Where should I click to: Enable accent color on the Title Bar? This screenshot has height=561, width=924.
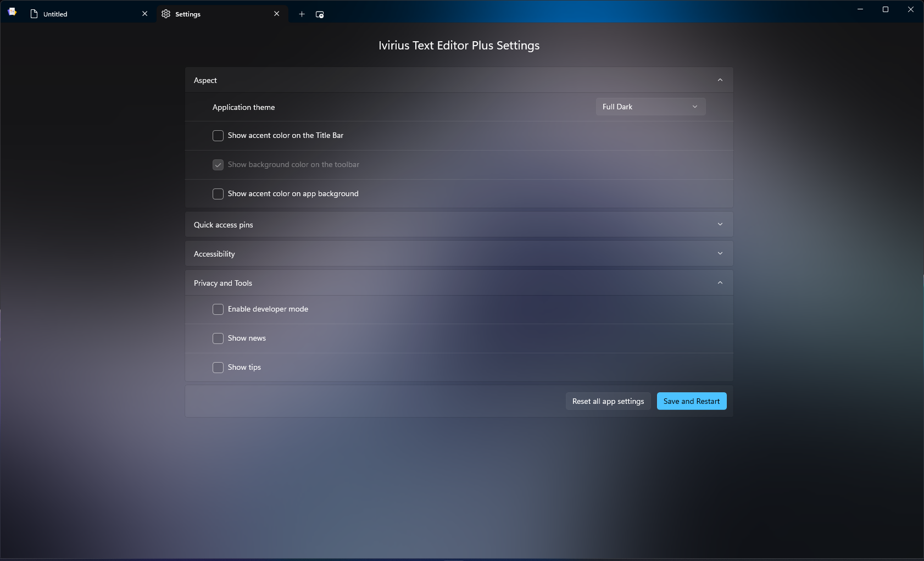(218, 136)
